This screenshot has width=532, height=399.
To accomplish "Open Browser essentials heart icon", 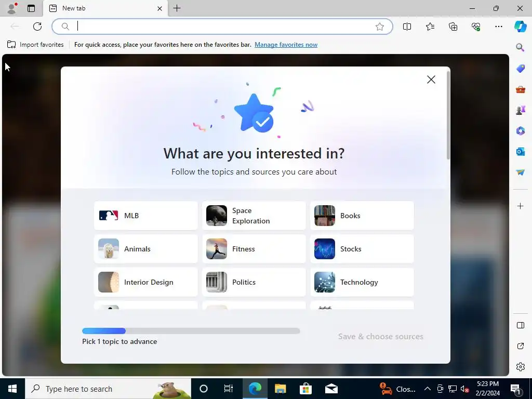I will point(476,26).
